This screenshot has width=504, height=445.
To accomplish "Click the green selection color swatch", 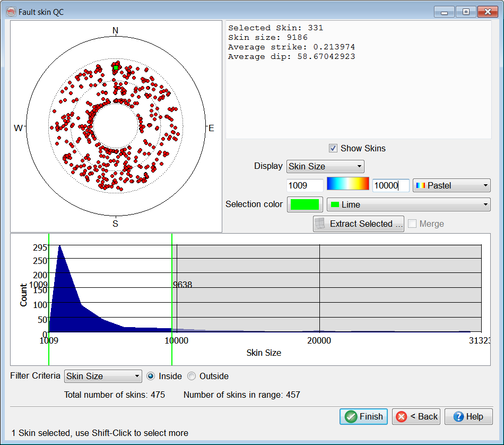I will pos(305,204).
